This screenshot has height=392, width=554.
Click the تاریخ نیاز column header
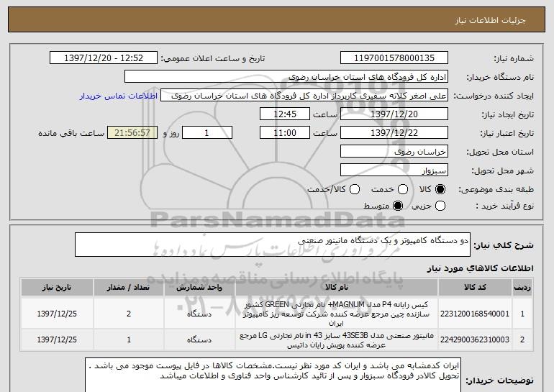point(57,288)
